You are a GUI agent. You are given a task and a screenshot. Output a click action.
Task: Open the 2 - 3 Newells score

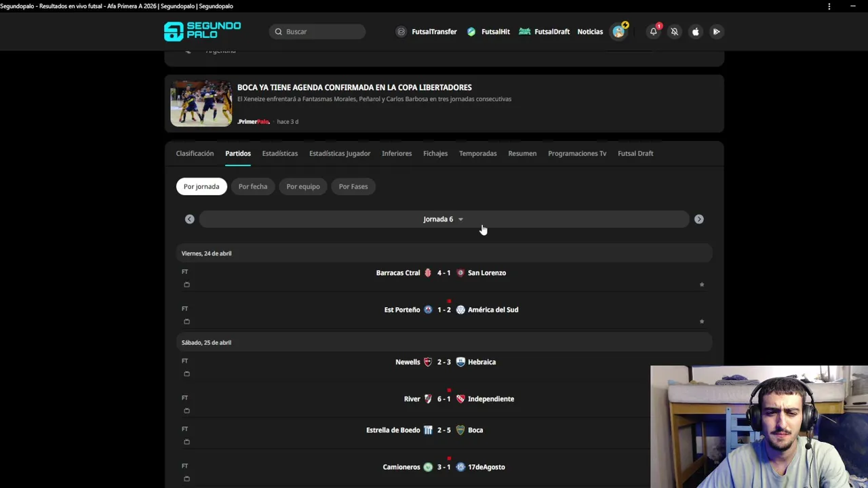[444, 362]
